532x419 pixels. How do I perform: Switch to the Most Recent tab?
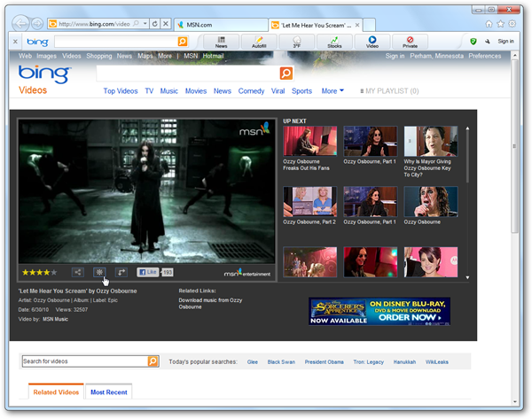click(108, 392)
